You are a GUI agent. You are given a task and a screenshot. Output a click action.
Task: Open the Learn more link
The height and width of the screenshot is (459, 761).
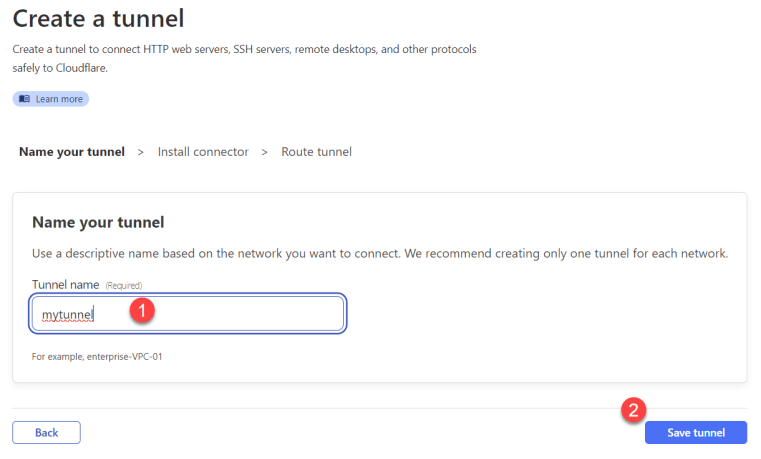click(x=50, y=99)
